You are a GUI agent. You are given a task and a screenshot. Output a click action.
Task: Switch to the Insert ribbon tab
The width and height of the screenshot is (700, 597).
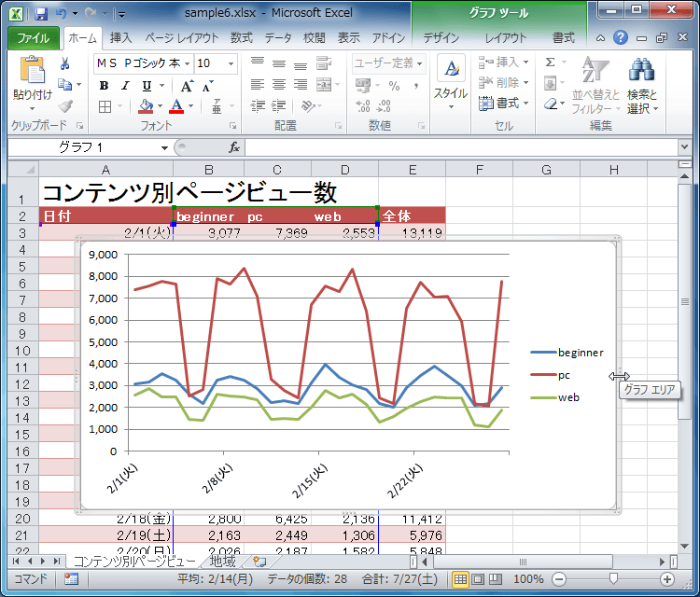coord(121,38)
